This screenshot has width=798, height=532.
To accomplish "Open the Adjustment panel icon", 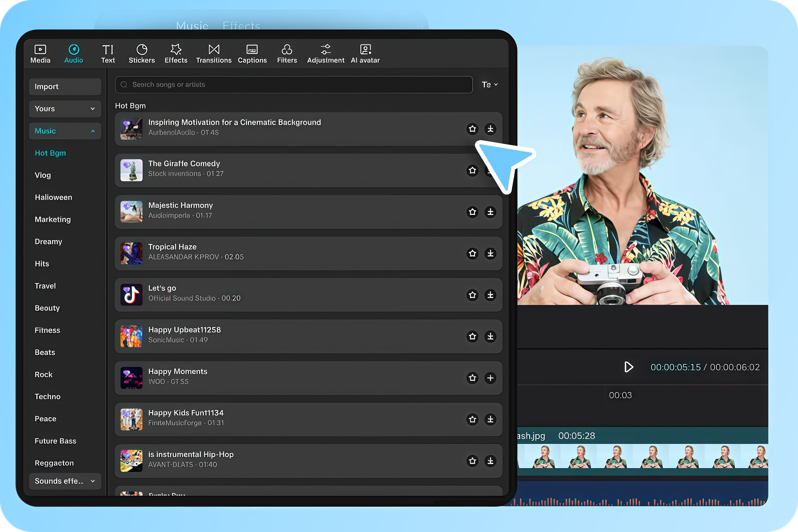I will (x=325, y=50).
